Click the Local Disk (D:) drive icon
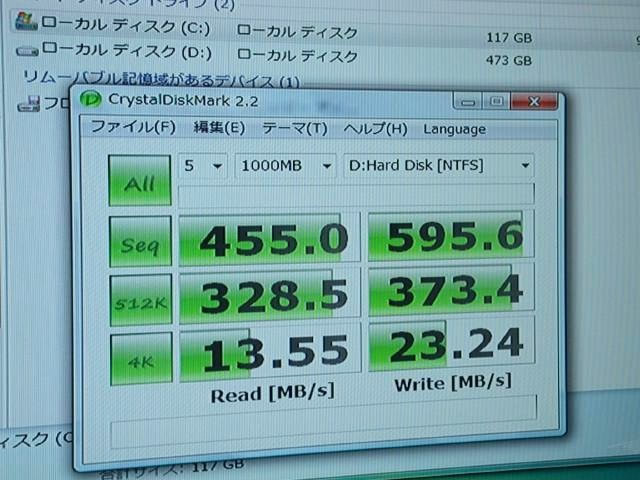The image size is (640, 480). tap(27, 51)
